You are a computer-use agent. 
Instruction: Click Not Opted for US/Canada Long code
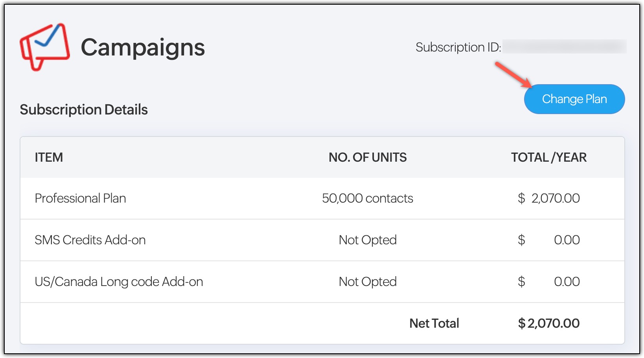[368, 282]
